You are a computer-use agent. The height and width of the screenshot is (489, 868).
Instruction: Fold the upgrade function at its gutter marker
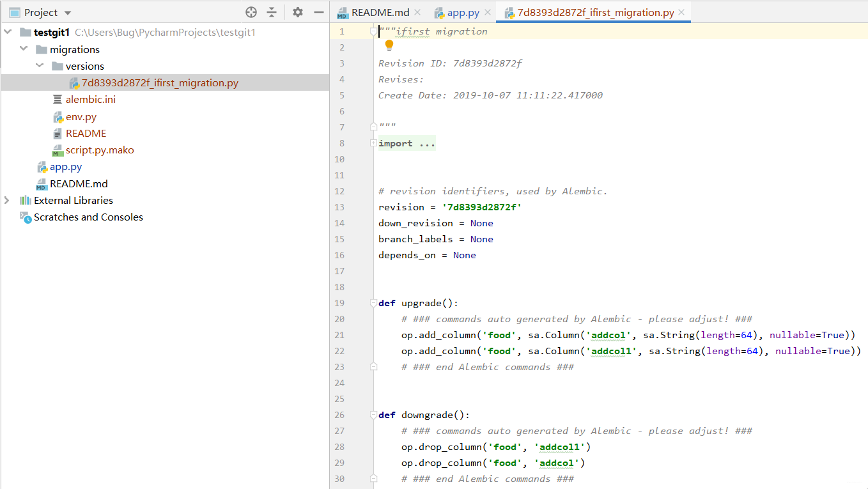tap(373, 303)
